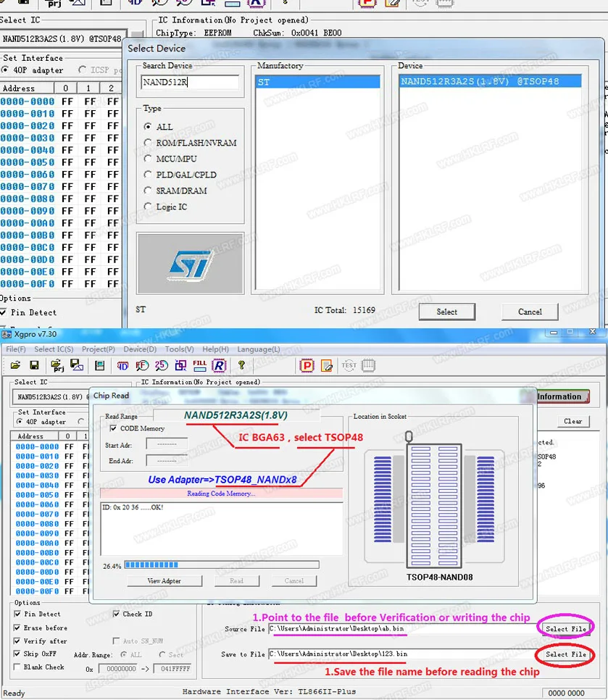Toggle Pin Detect checkbox in lower Options
608x700 pixels.
tap(17, 614)
